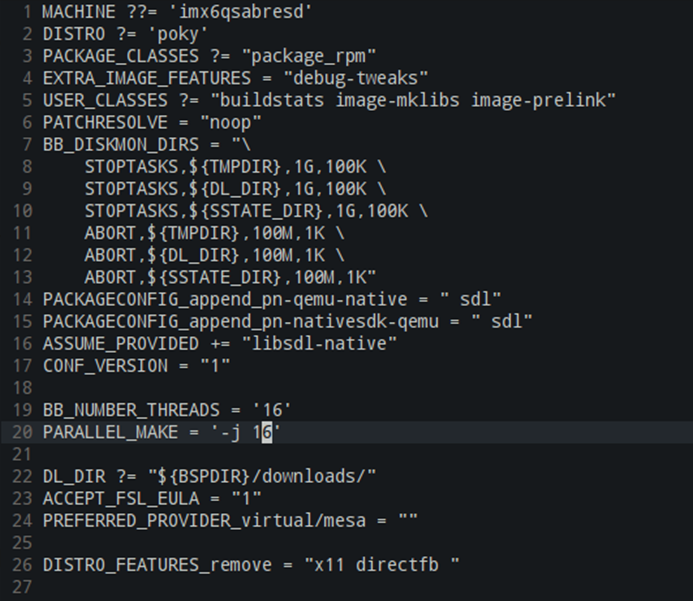Image resolution: width=693 pixels, height=601 pixels.
Task: Click ${SSTATE_DIR} on the STOPTASKS line
Action: (261, 211)
